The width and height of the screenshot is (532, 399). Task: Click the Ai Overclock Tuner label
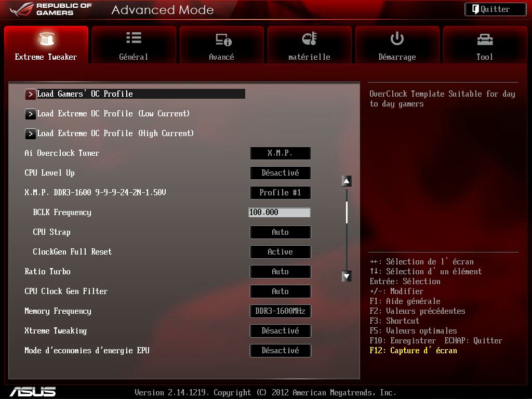pyautogui.click(x=62, y=153)
